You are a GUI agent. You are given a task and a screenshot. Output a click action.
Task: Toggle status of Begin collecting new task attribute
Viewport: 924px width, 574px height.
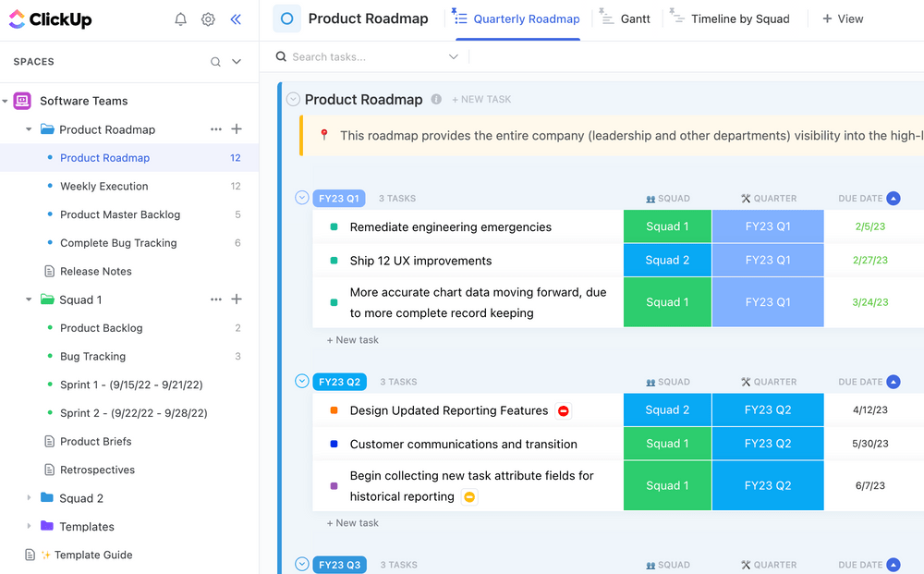click(334, 486)
